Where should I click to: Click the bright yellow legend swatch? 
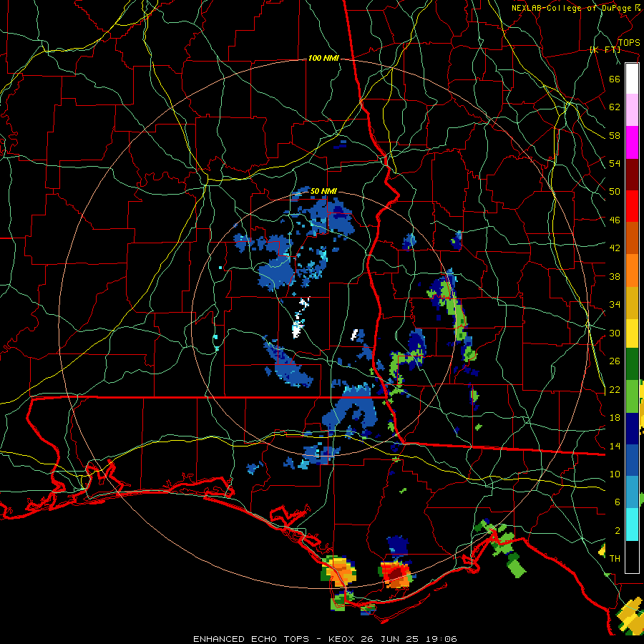click(x=632, y=333)
